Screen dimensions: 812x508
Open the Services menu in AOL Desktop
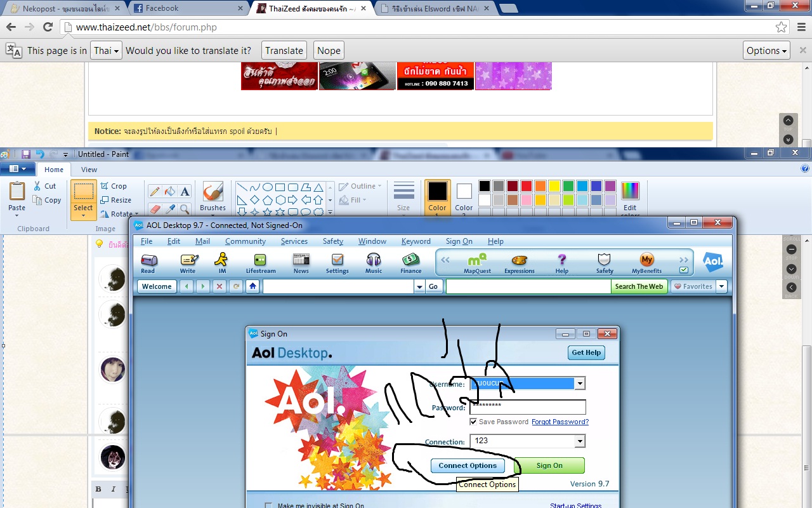294,241
